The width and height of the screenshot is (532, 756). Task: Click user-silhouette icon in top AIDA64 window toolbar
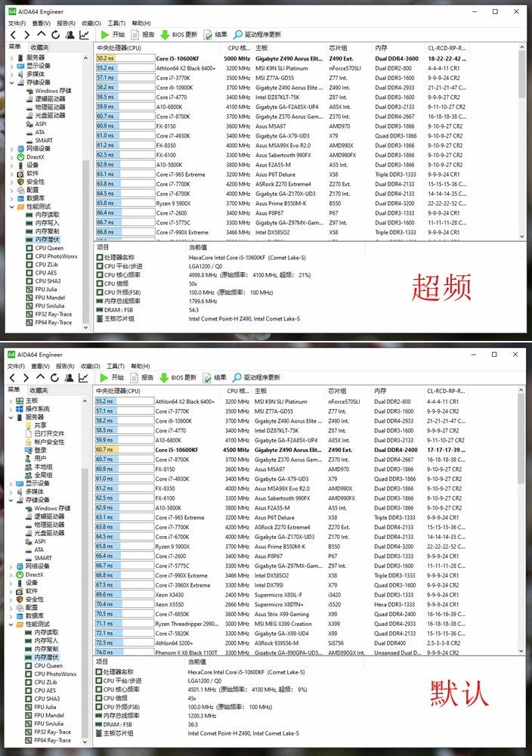click(x=70, y=35)
